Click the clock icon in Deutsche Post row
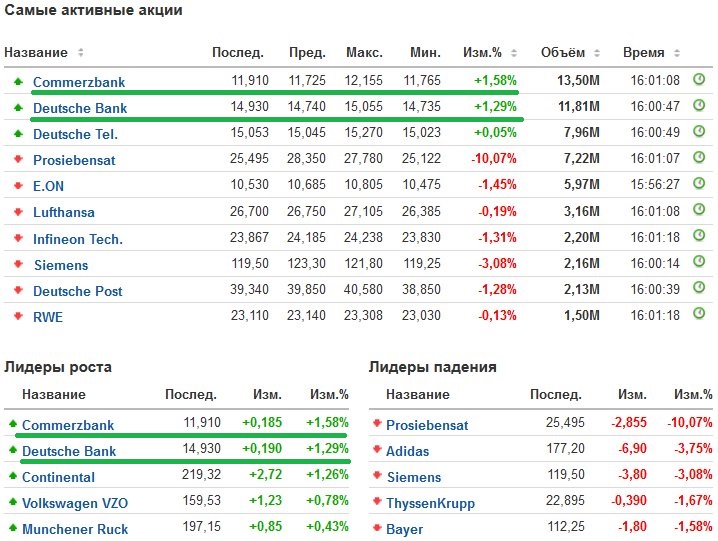 (699, 289)
